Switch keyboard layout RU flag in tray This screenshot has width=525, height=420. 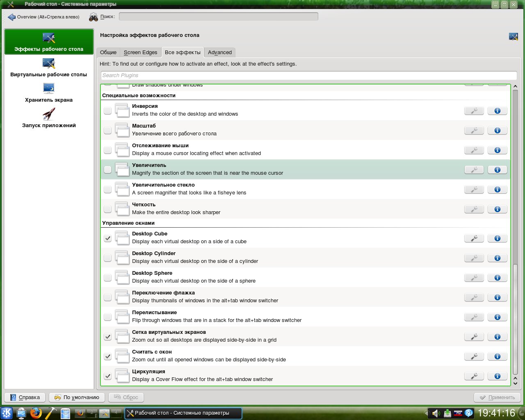[x=458, y=413]
